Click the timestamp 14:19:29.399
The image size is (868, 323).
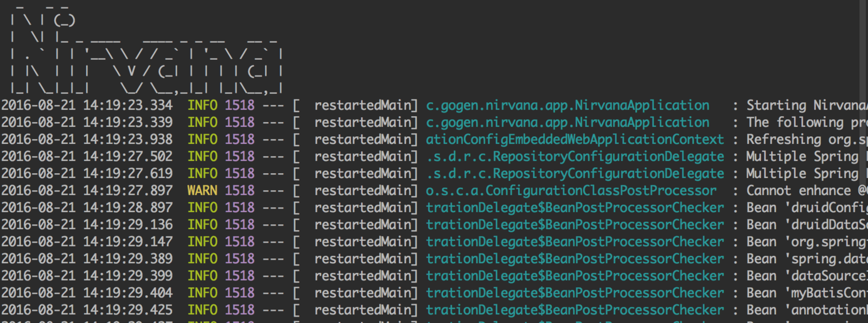pyautogui.click(x=128, y=276)
